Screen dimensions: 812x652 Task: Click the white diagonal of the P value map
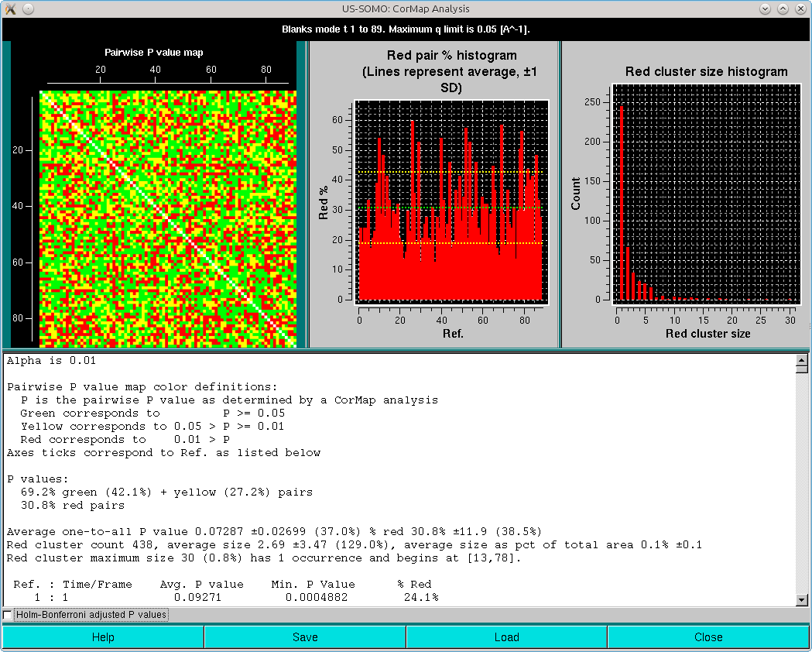click(x=167, y=217)
